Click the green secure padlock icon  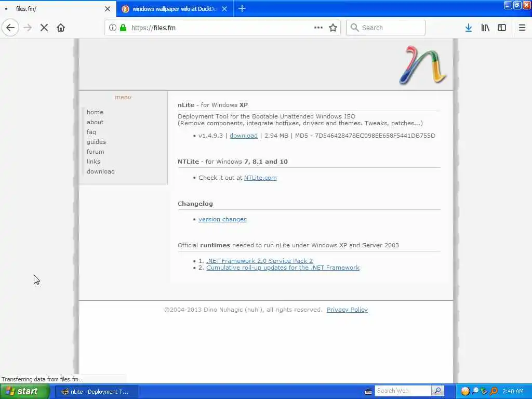point(123,28)
